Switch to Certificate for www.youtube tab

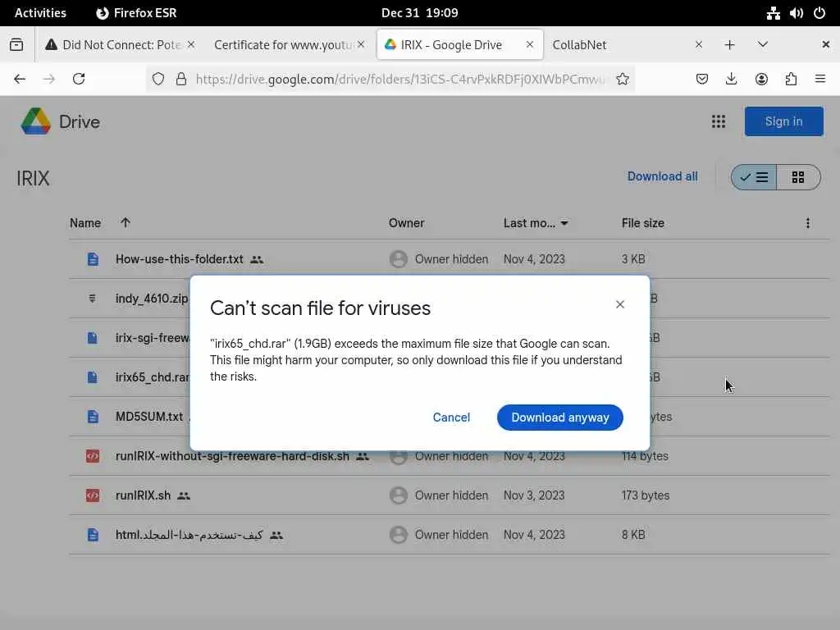(x=289, y=45)
